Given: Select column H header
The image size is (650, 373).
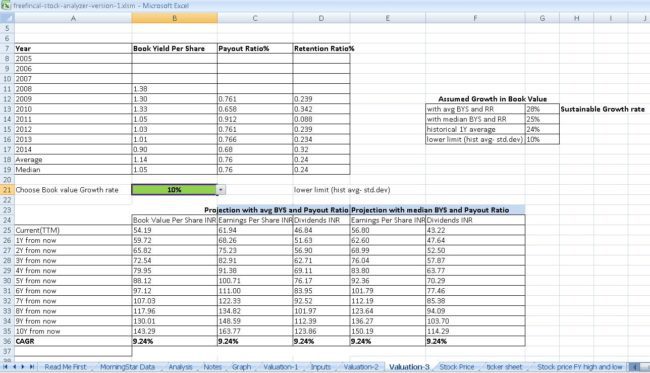Looking at the screenshot, I should coord(577,18).
